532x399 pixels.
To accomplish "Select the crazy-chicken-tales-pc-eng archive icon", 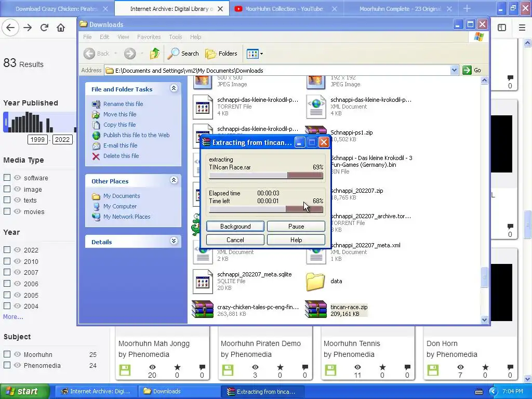I will 203,310.
